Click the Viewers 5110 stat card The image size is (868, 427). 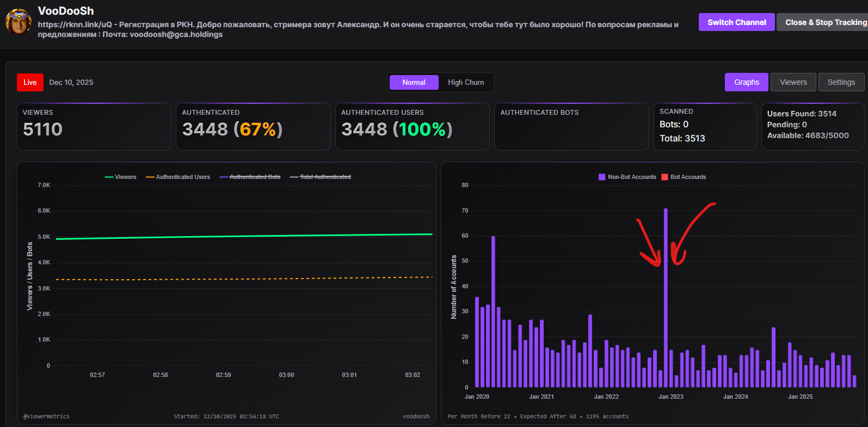pos(94,126)
